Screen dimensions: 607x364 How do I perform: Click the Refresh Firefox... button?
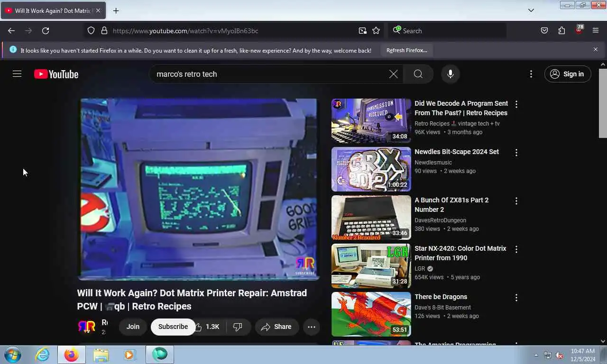click(x=406, y=50)
